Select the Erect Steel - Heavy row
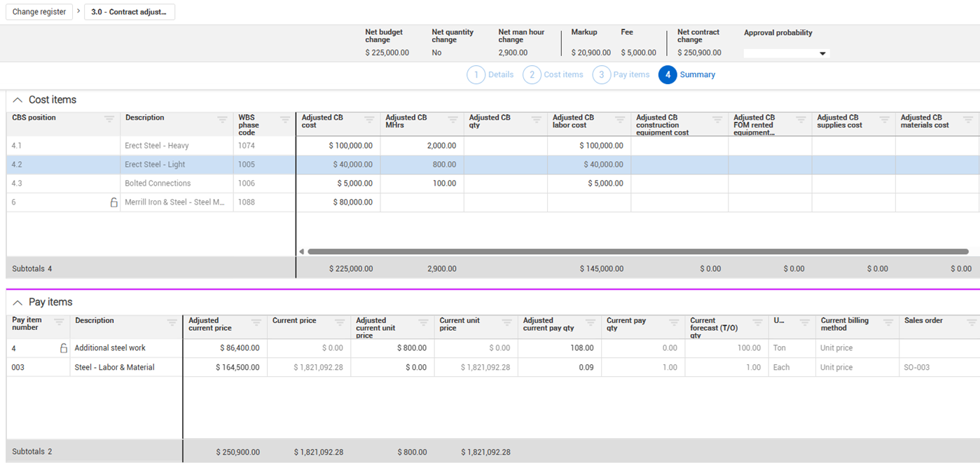 click(156, 146)
